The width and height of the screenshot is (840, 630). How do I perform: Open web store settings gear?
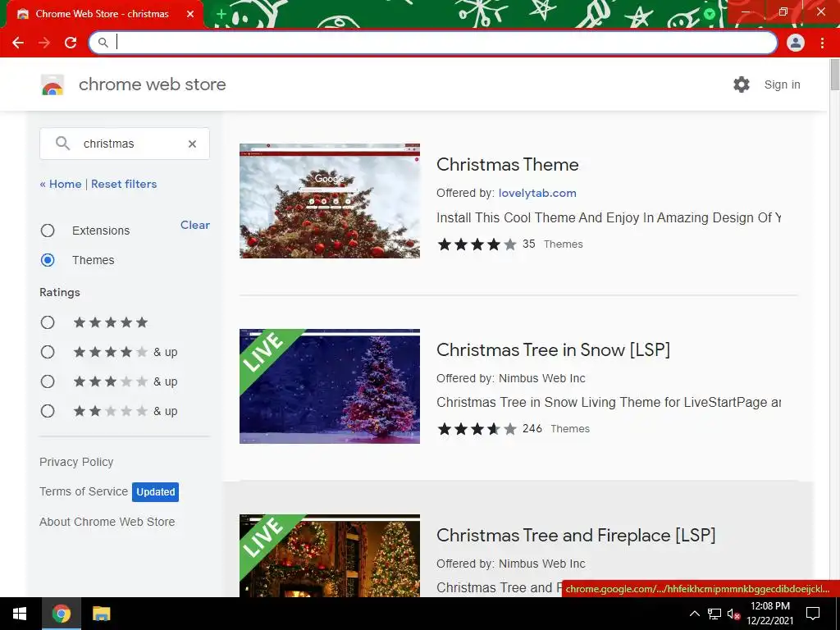[x=742, y=84]
